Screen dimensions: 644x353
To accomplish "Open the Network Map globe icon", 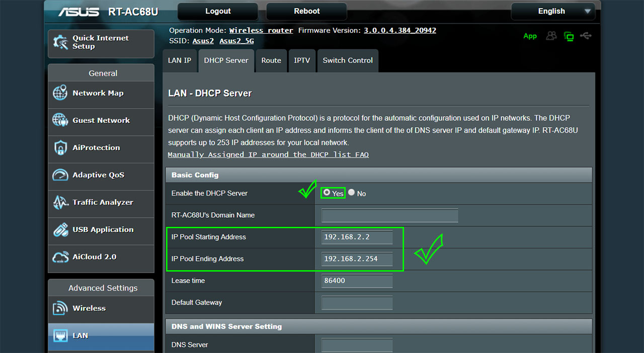I will (x=60, y=93).
